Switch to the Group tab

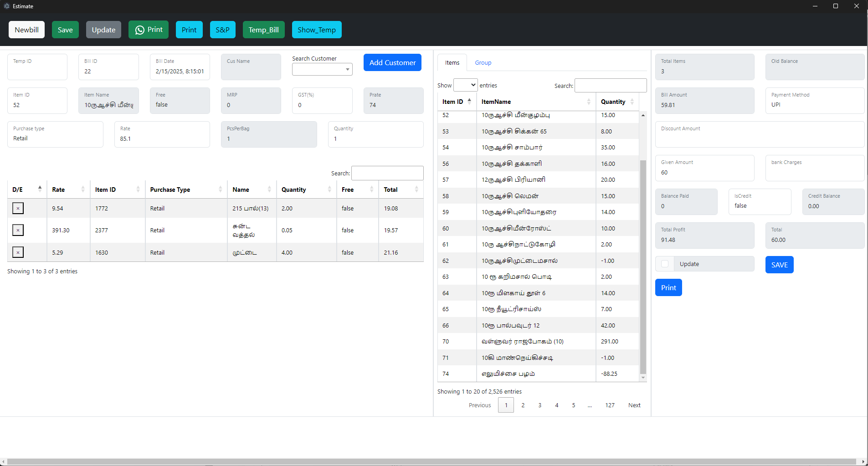[483, 62]
